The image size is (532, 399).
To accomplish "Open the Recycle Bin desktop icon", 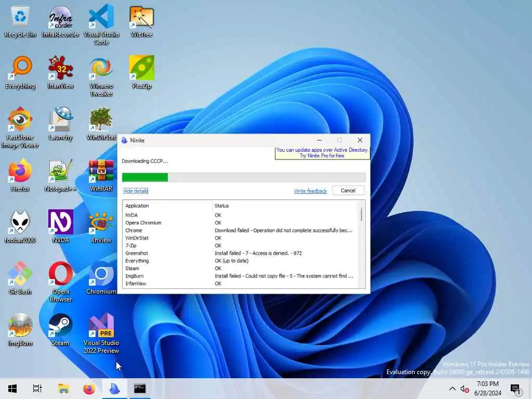I will 20,21.
